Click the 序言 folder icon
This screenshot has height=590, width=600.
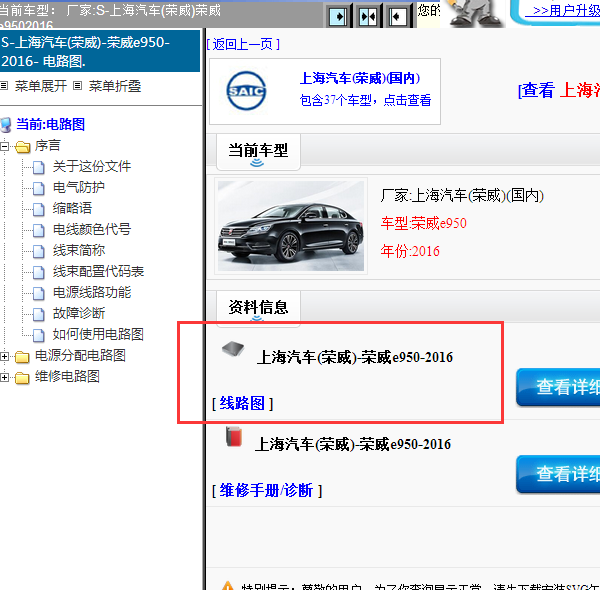coord(23,147)
